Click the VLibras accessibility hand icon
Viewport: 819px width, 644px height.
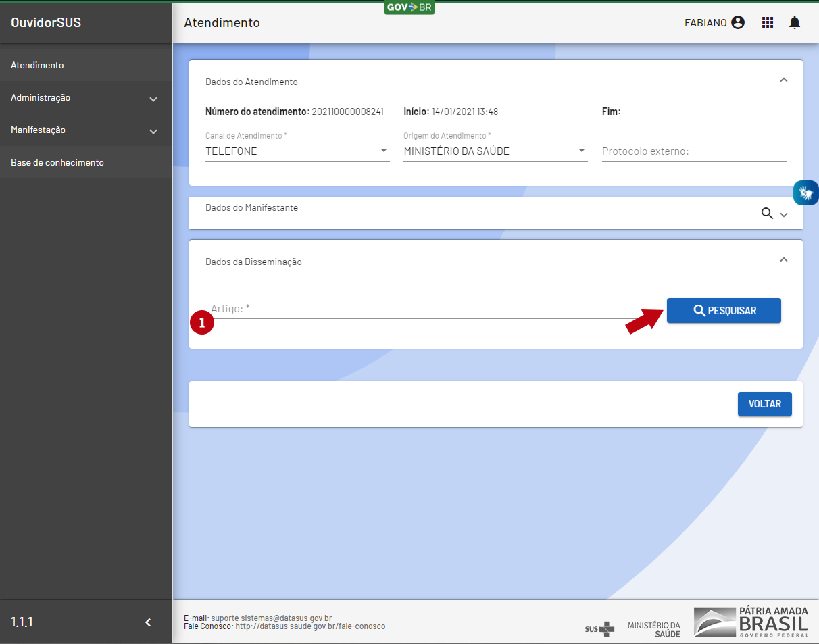click(805, 193)
